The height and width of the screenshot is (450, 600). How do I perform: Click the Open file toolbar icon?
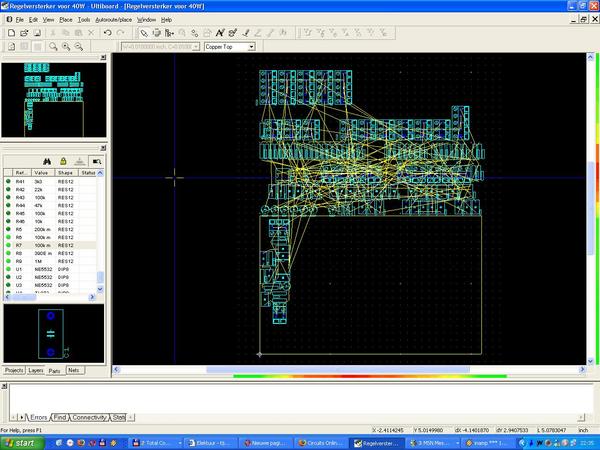(x=22, y=33)
